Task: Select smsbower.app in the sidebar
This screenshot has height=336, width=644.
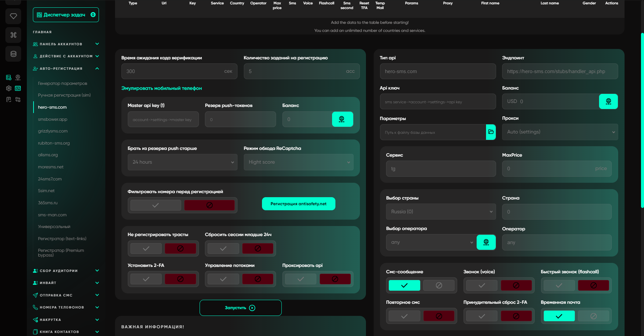Action: [53, 119]
